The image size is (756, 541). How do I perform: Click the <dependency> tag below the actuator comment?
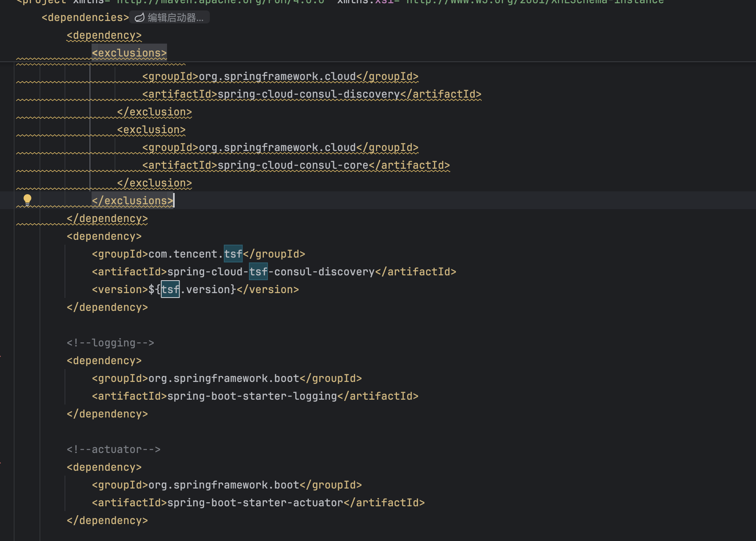coord(104,467)
